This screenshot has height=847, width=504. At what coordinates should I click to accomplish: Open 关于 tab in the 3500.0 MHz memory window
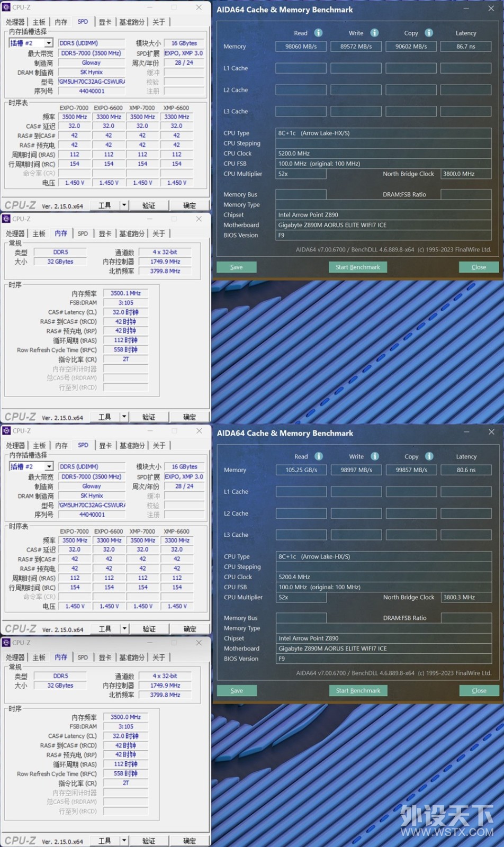pyautogui.click(x=159, y=657)
